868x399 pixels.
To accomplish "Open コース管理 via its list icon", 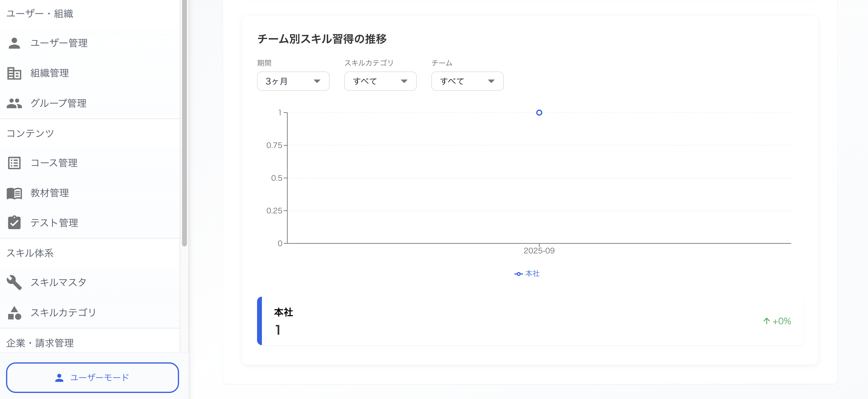I will [x=14, y=163].
